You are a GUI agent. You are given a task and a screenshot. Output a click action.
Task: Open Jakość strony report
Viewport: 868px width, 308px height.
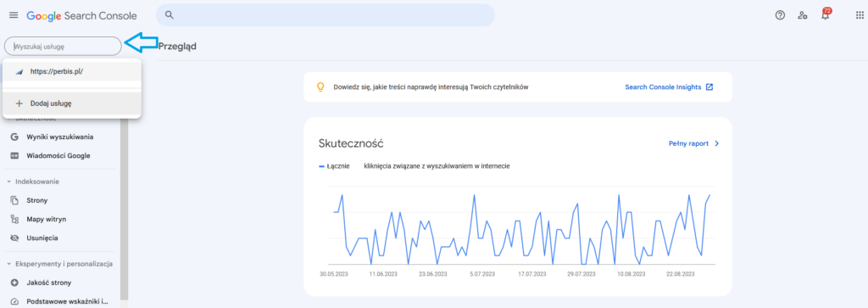coord(48,283)
